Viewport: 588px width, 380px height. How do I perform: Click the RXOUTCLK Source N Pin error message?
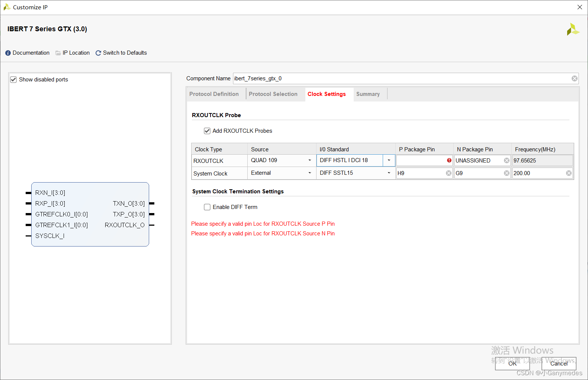click(263, 234)
